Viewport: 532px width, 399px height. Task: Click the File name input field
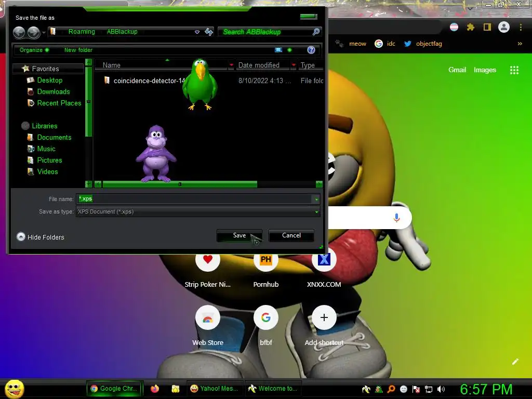(x=194, y=199)
